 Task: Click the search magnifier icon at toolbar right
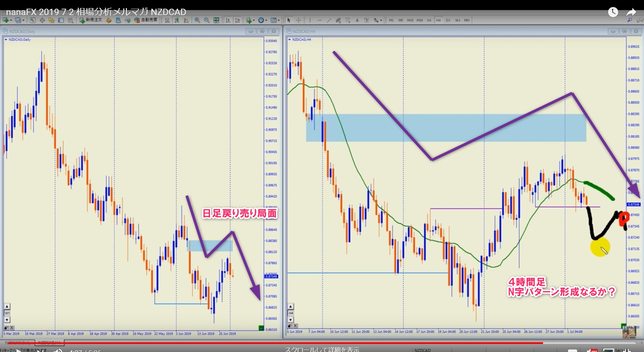click(x=630, y=20)
